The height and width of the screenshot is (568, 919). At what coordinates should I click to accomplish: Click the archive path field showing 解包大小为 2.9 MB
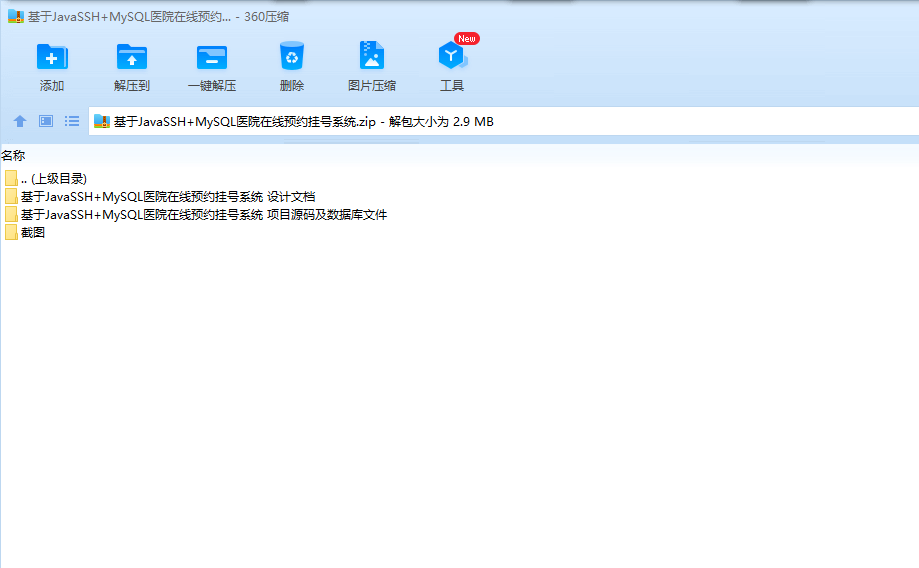(x=503, y=121)
